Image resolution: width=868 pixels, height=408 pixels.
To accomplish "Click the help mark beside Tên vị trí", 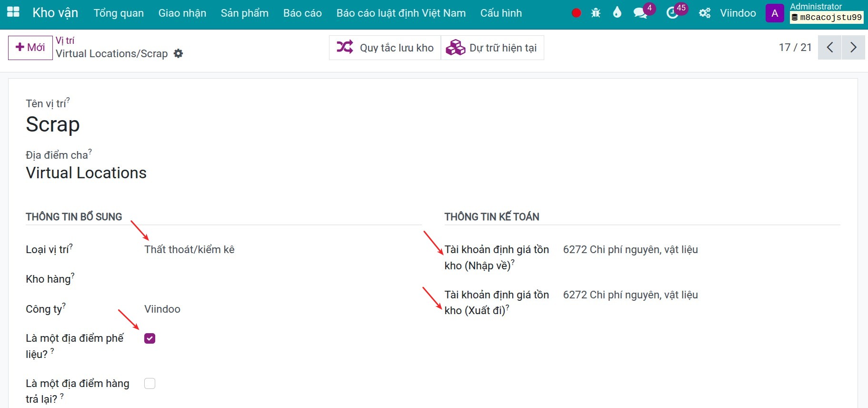I will [68, 100].
